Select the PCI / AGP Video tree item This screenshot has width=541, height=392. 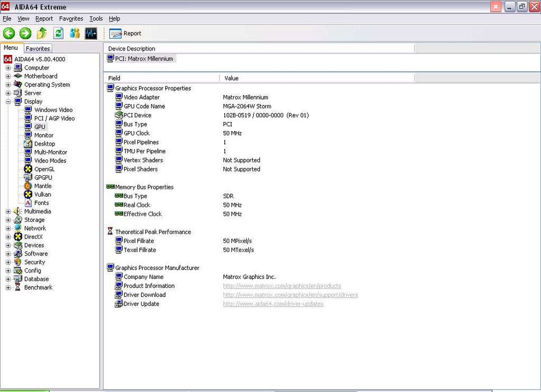pos(54,118)
